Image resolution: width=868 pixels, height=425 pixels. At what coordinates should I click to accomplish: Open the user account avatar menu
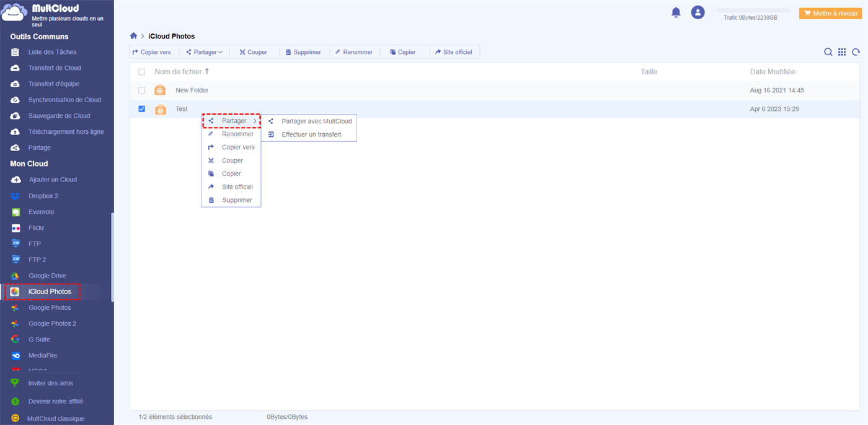tap(698, 12)
